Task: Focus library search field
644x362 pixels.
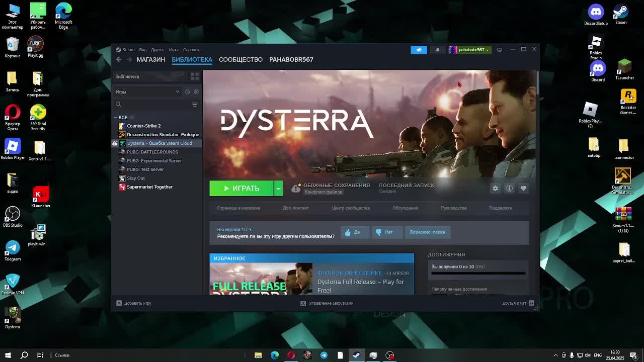Action: point(152,105)
